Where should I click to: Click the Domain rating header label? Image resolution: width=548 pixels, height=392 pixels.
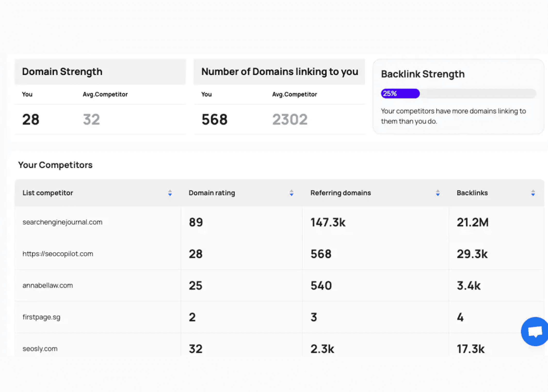[x=212, y=193]
